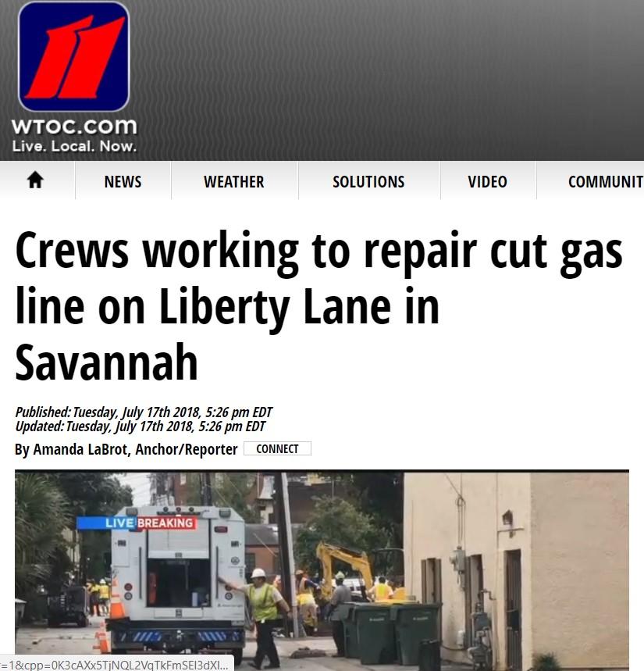This screenshot has width=644, height=671.
Task: Play the breaking news video thumbnail
Action: tap(322, 570)
